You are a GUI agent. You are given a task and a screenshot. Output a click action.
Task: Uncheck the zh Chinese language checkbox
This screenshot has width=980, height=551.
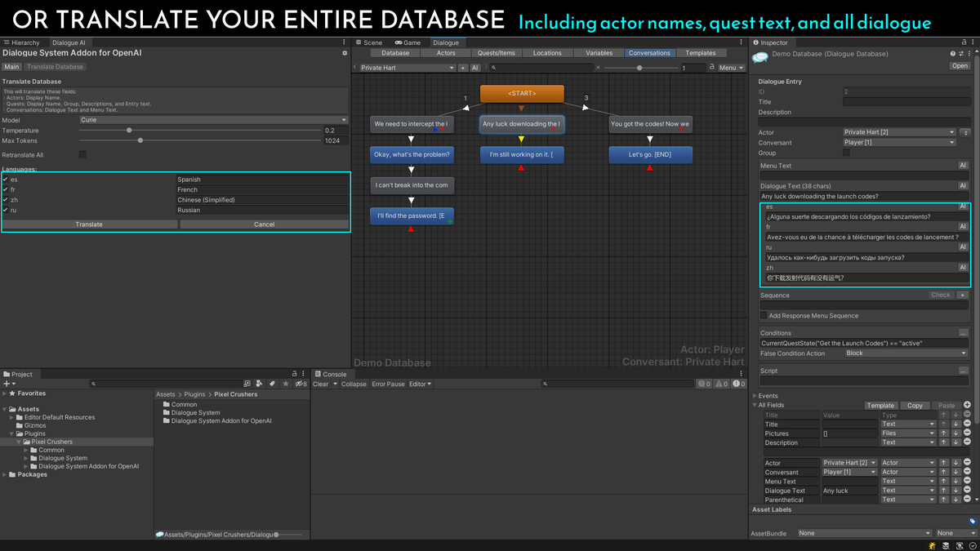pos(6,200)
